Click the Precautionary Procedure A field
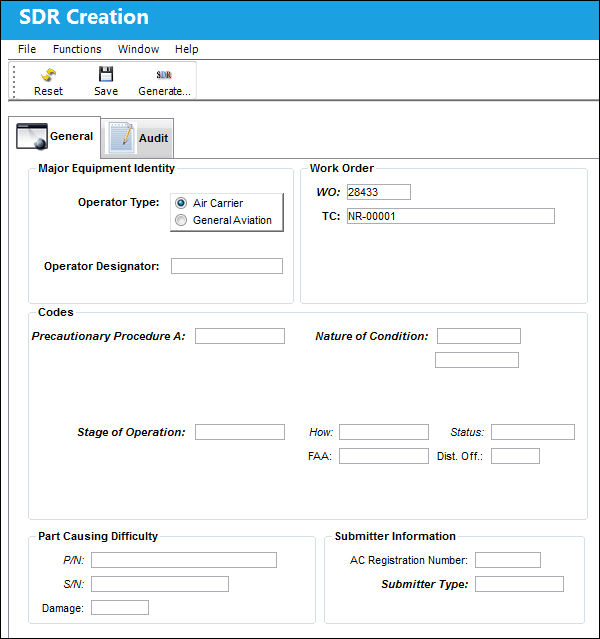 coord(240,336)
